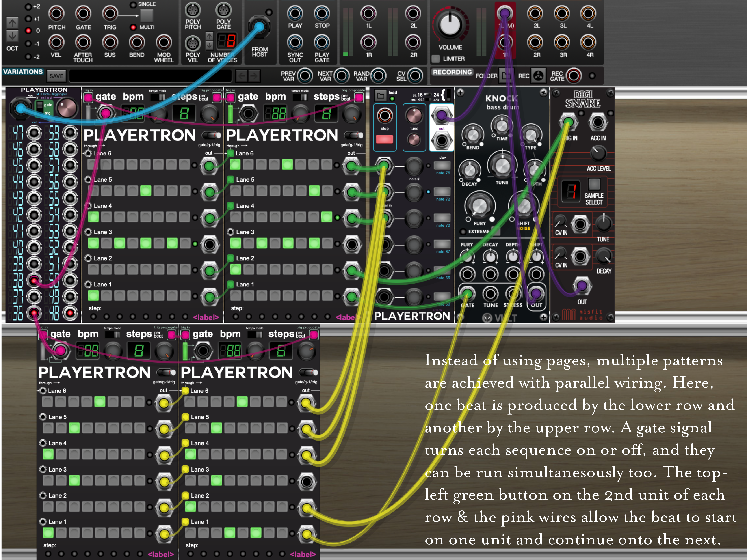Increase Number of Voices with up arrow
747x560 pixels.
click(x=210, y=36)
